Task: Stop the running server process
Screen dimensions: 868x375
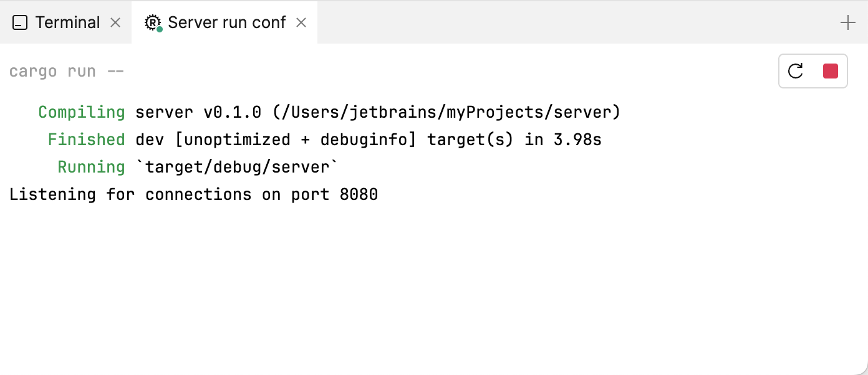Action: [830, 71]
